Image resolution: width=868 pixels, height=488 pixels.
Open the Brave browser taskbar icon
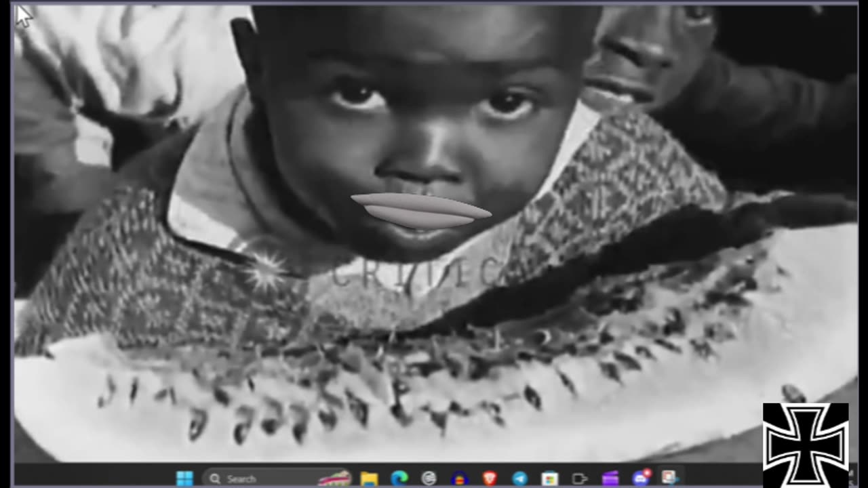pyautogui.click(x=490, y=479)
